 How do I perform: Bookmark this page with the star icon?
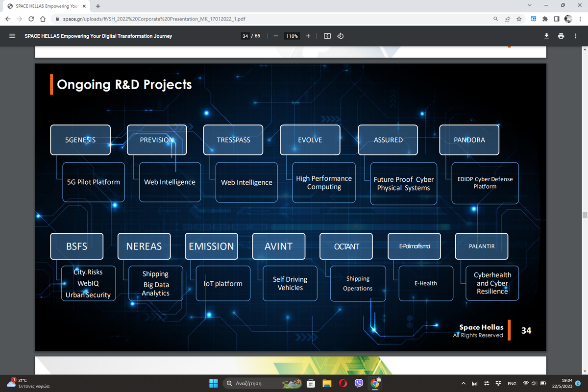coord(519,19)
